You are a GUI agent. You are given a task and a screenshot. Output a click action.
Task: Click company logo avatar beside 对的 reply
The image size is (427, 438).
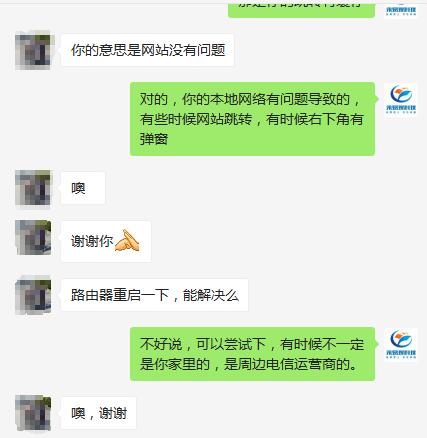point(401,99)
